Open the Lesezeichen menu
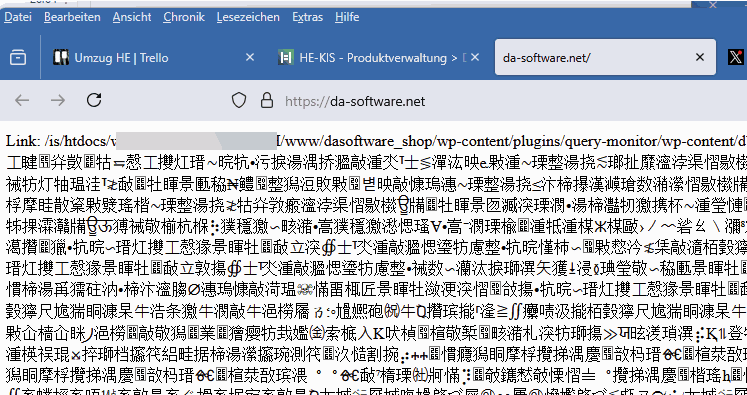This screenshot has height=395, width=747. (x=248, y=17)
